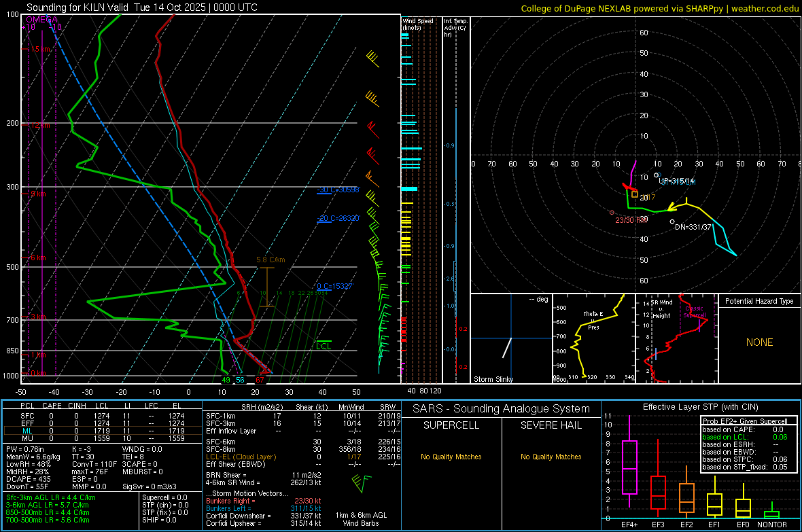Click the SigSvr = 0 m3/s3 value
The height and width of the screenshot is (532, 802).
tap(150, 486)
